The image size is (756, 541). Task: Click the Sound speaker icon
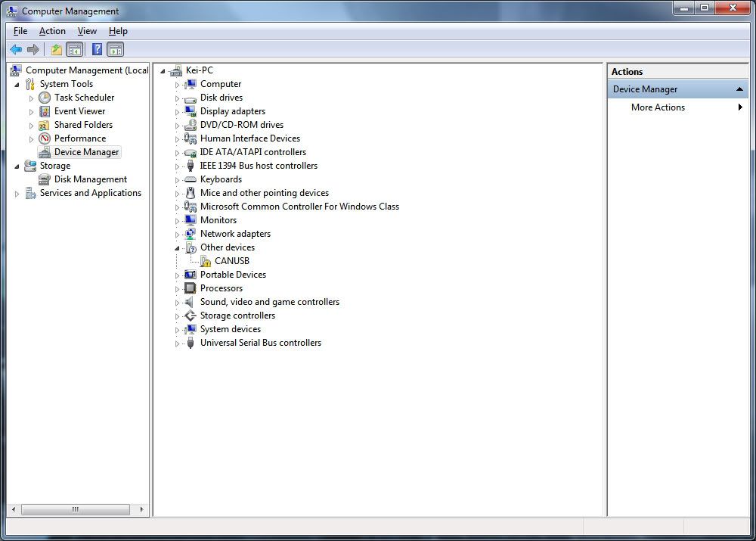(191, 302)
